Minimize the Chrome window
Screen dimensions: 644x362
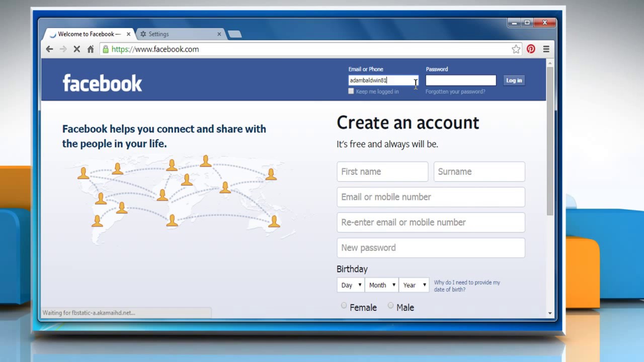pyautogui.click(x=514, y=23)
